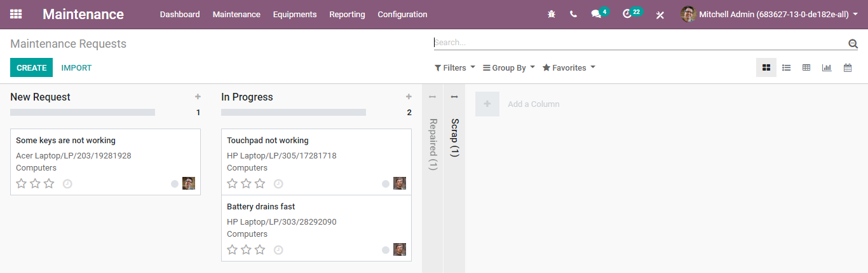868x273 pixels.
Task: Open activity clock on Battery drains fast card
Action: 278,250
